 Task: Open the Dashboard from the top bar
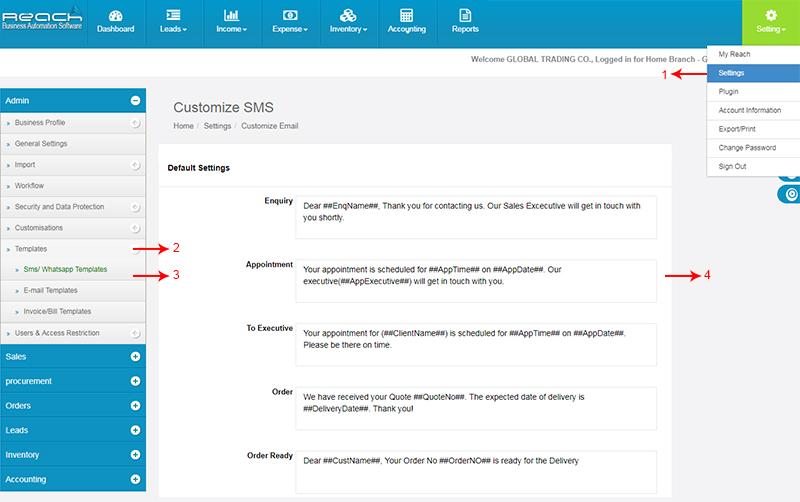[x=116, y=22]
